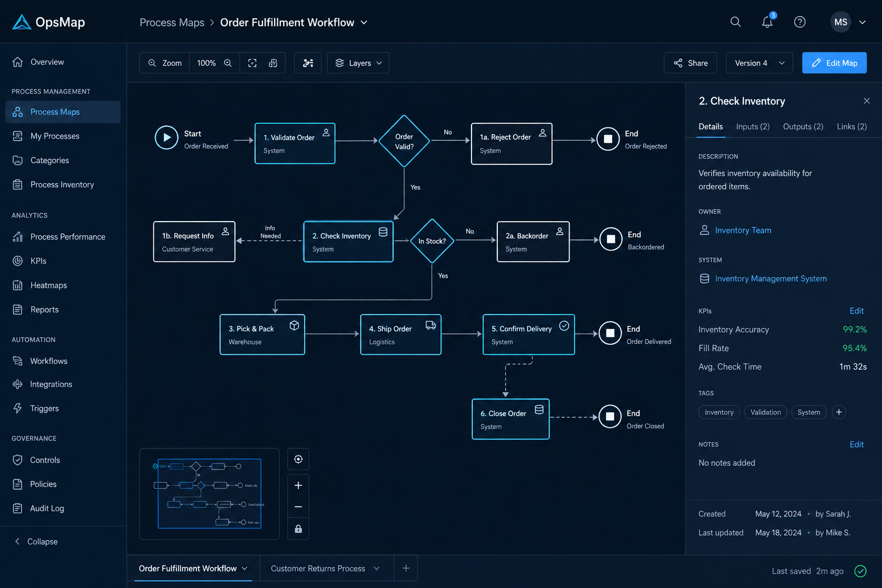
Task: Open the Layers dropdown
Action: click(x=358, y=63)
